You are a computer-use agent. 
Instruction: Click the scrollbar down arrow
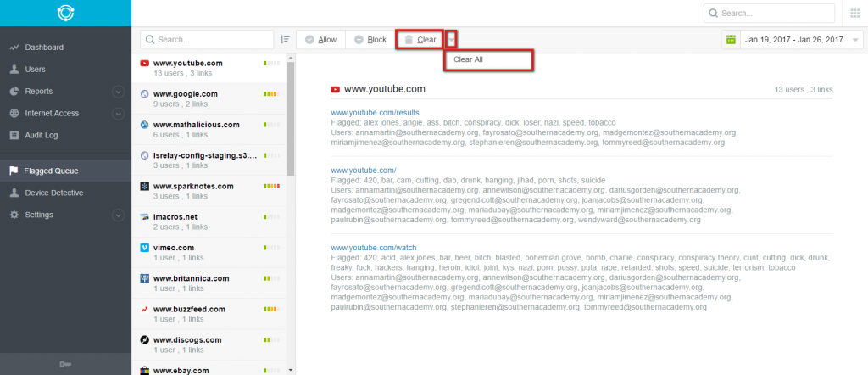(x=291, y=370)
